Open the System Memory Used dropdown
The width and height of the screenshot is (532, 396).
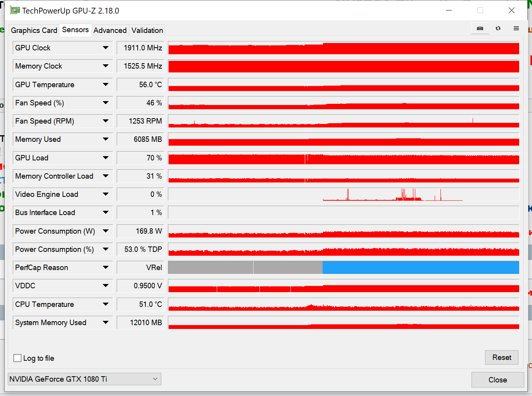click(x=105, y=322)
